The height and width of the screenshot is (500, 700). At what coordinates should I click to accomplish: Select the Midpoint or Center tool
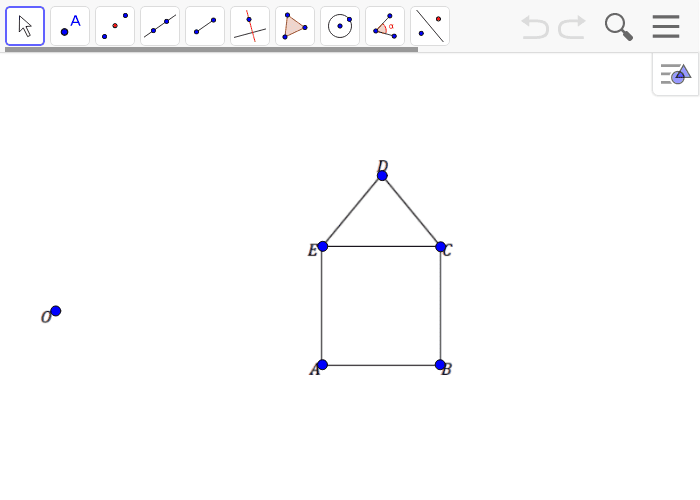115,26
